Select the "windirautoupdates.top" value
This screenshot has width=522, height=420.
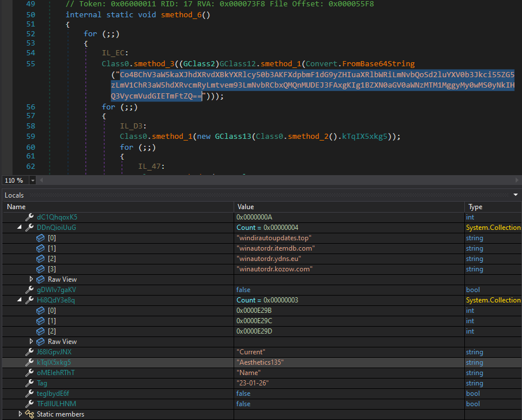(x=273, y=238)
